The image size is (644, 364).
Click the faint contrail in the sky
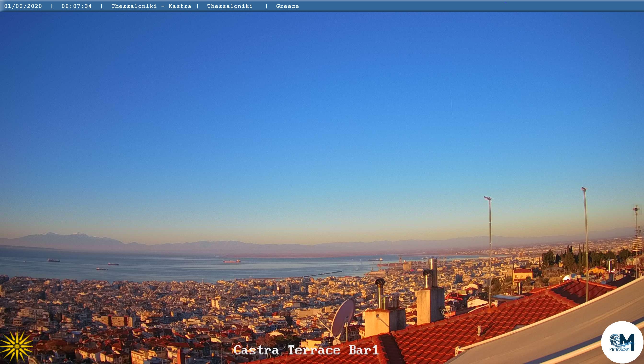pos(451,105)
